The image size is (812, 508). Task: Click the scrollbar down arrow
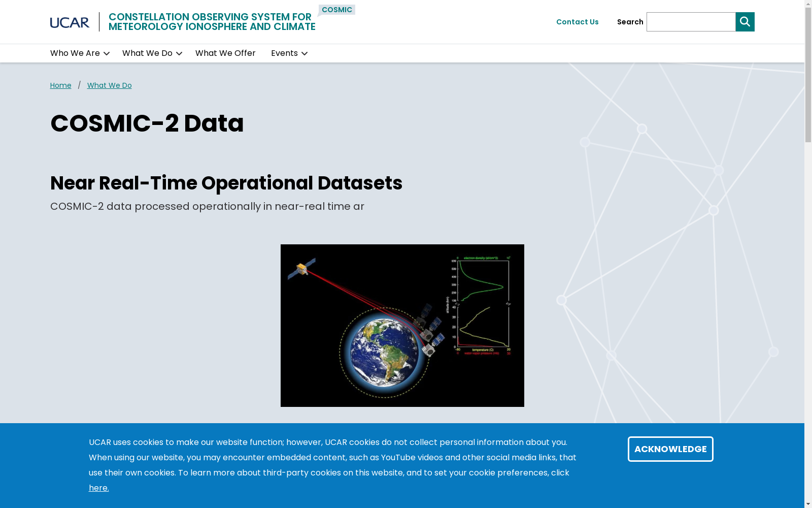pyautogui.click(x=808, y=504)
